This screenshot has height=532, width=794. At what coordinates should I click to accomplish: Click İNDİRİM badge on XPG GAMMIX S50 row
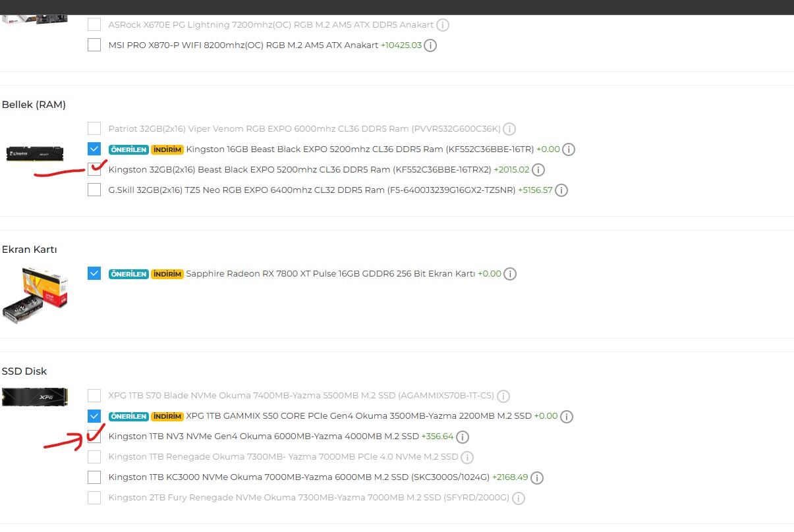click(x=167, y=417)
